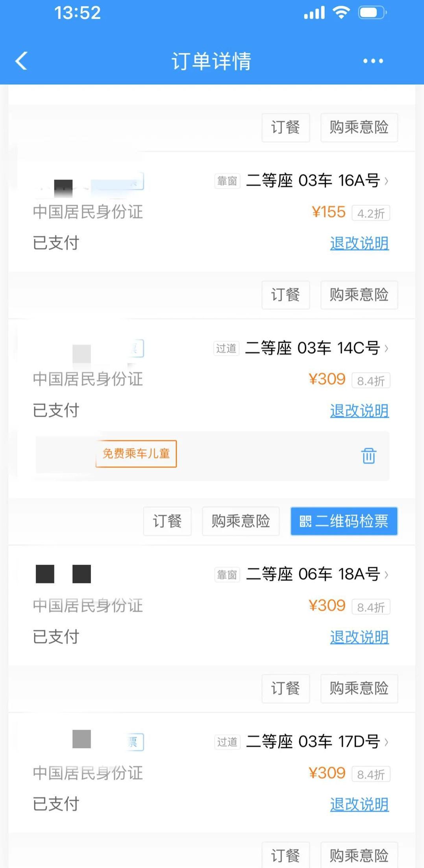
Task: Tap the 4.2折 discount badge
Action: [x=370, y=213]
